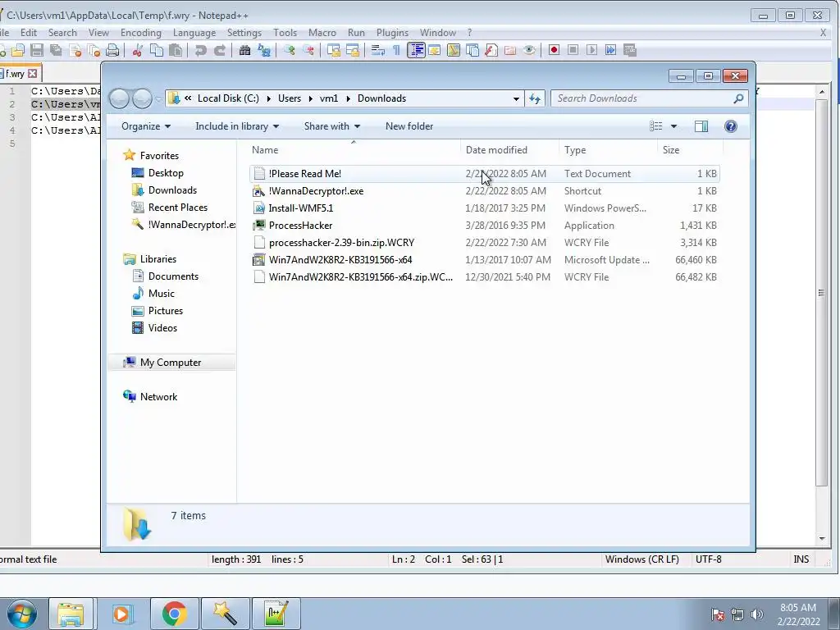Click Stop recording macro icon

click(573, 50)
